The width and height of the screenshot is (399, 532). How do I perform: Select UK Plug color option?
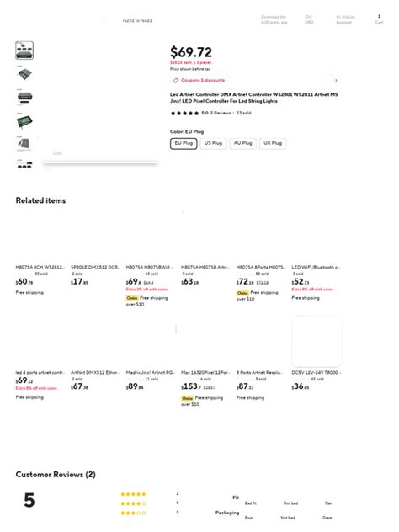click(x=273, y=143)
